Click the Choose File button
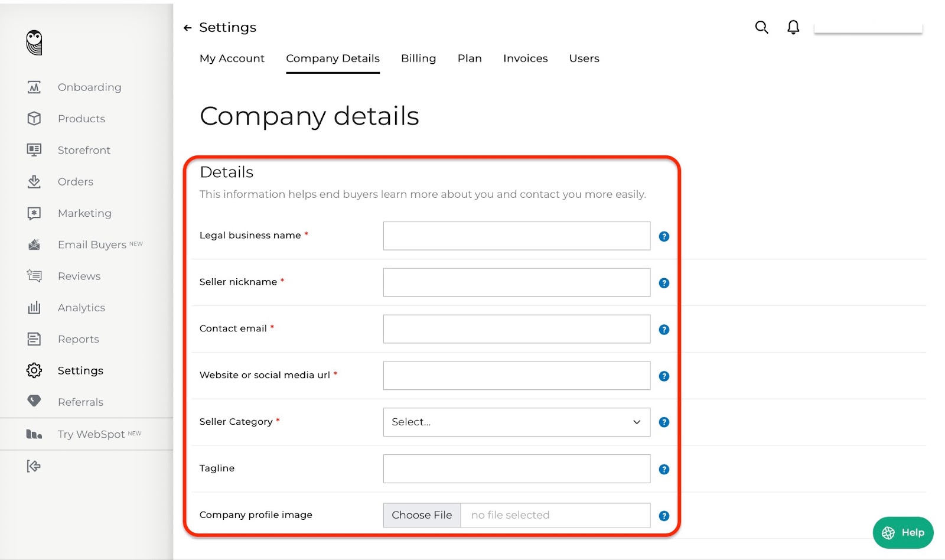Viewport: 945px width, 560px height. pos(422,515)
